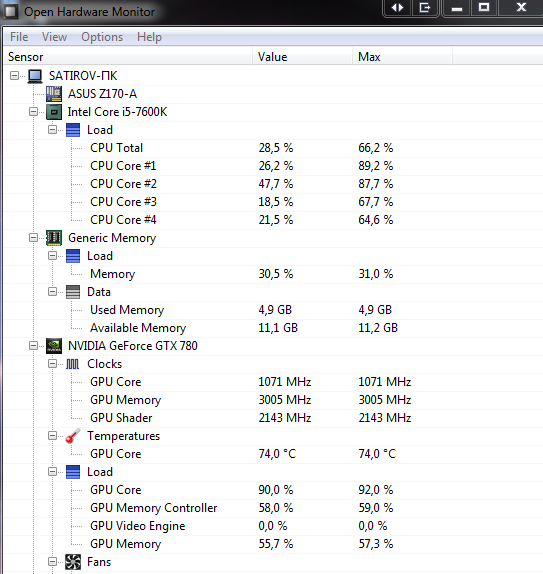This screenshot has width=543, height=574.
Task: Click the 1071 MHz GPU Core value
Action: (x=285, y=382)
